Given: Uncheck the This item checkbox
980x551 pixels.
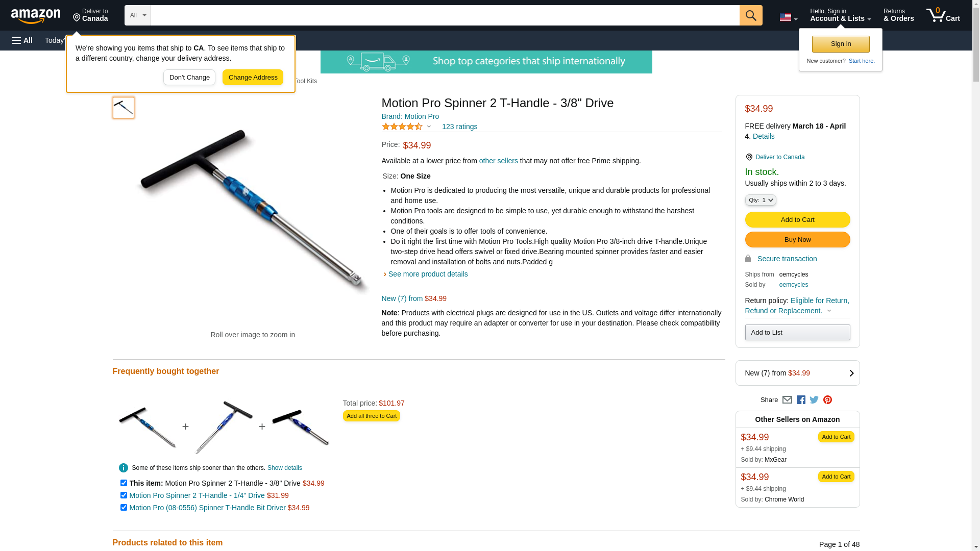Looking at the screenshot, I should (124, 483).
